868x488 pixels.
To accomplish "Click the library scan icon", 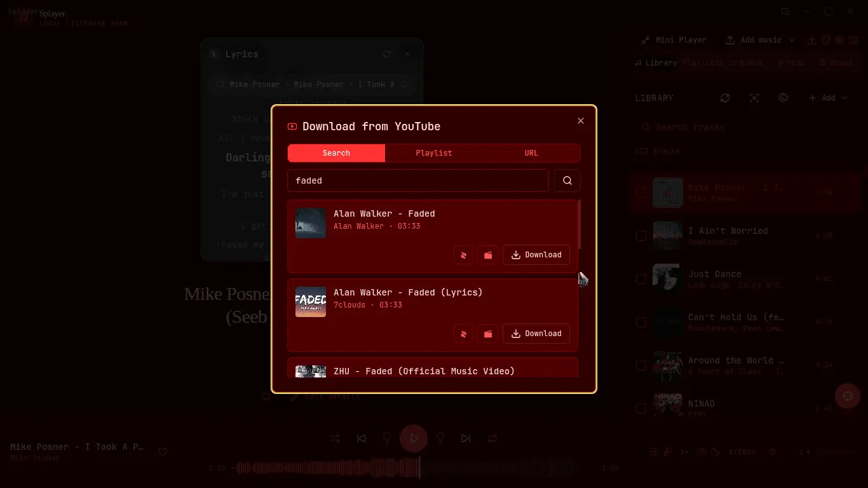I will (x=754, y=98).
